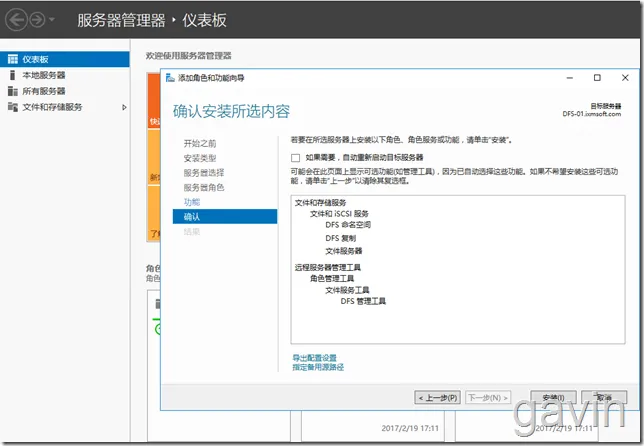Click the 所有服务器 servers icon
Screen dimensions: 644x446
pos(13,91)
